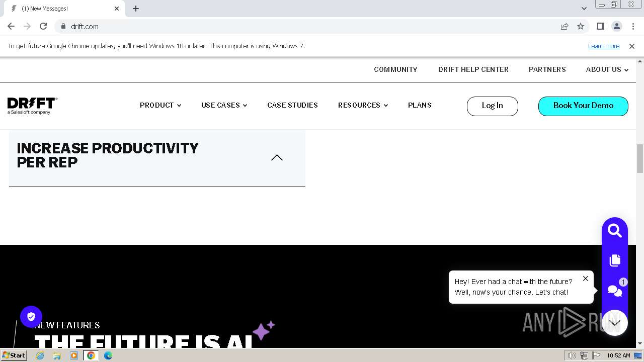Image resolution: width=644 pixels, height=362 pixels.
Task: Open the Drift widget search icon
Action: pos(614,230)
